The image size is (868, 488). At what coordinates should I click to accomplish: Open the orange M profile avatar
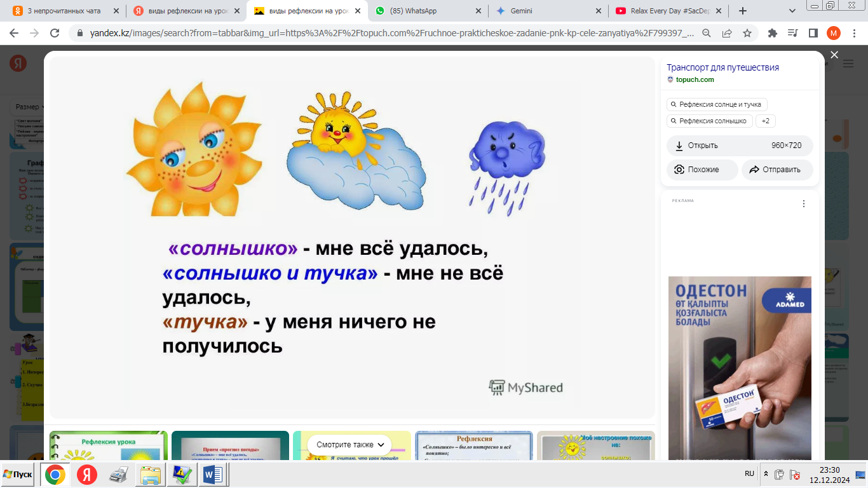833,33
